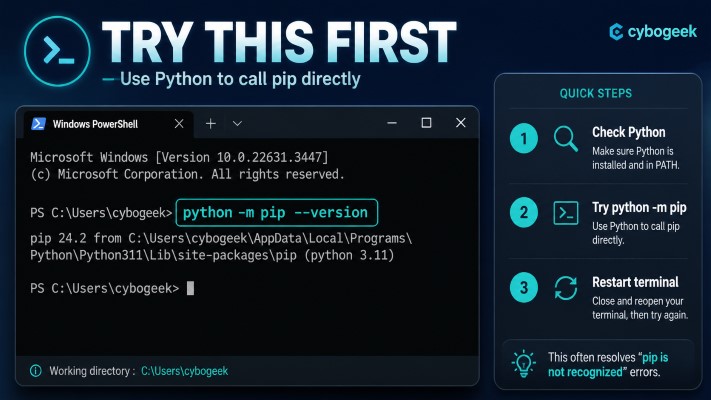Open the C:\Users\cybogeek working directory link

[185, 371]
